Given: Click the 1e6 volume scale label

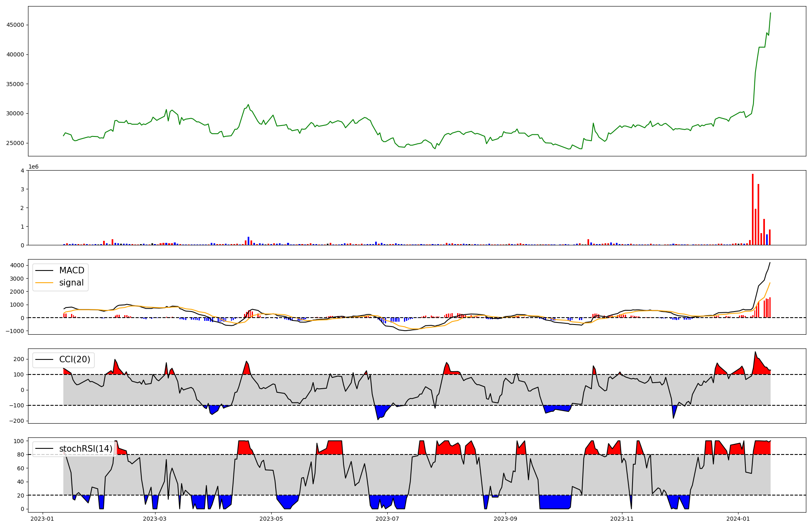Looking at the screenshot, I should [x=33, y=167].
